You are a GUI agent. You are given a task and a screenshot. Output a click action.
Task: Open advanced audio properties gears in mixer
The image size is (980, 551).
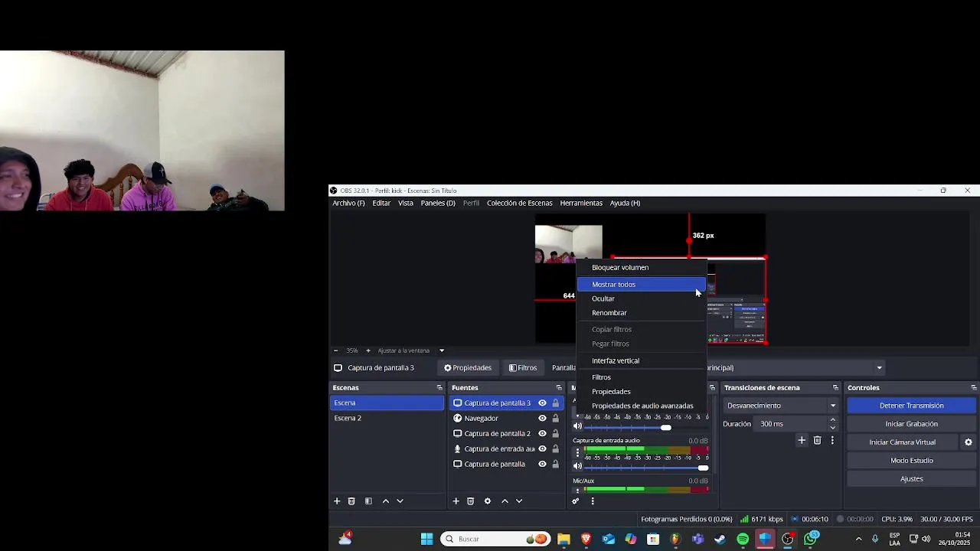pos(576,501)
